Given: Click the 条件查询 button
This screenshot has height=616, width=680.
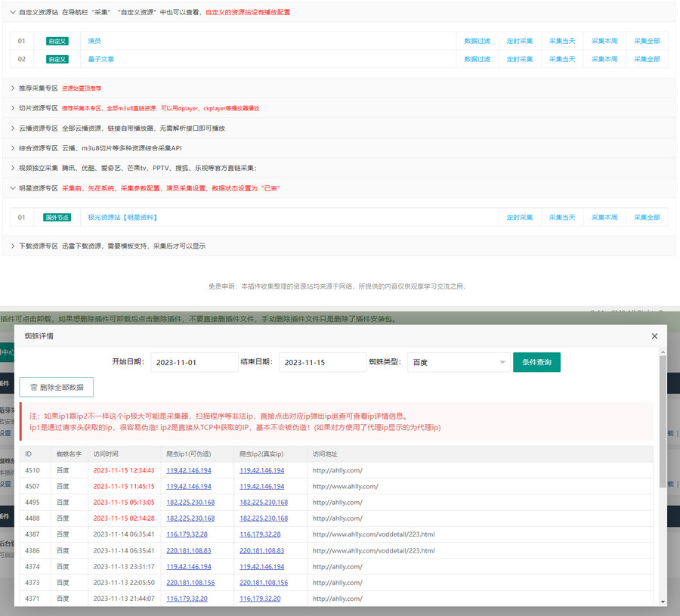Looking at the screenshot, I should tap(536, 363).
